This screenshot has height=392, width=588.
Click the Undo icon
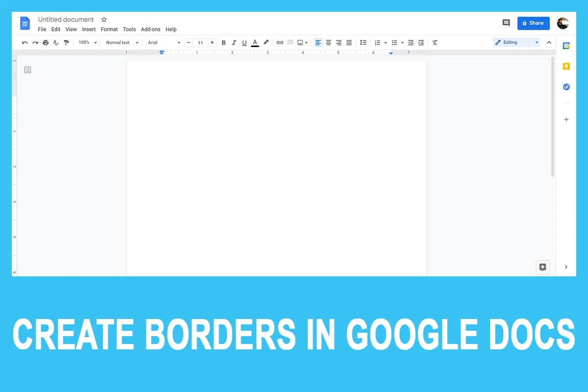[24, 43]
